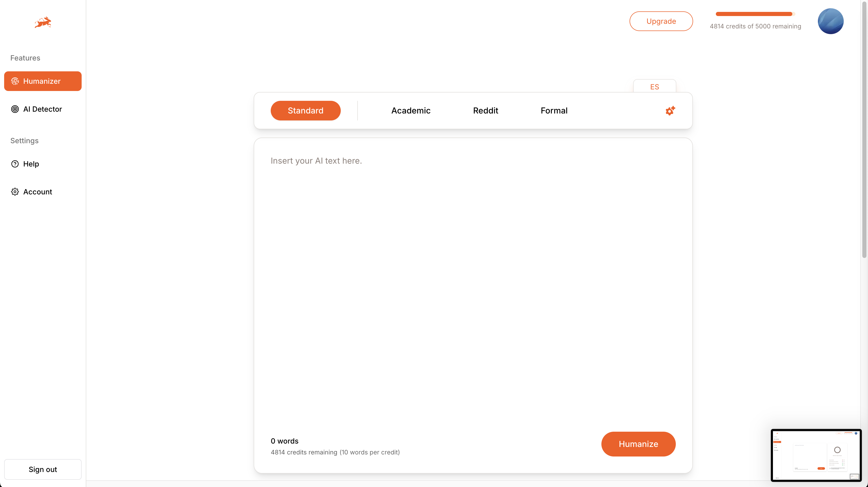Choose the Reddit writing style
The height and width of the screenshot is (487, 868).
pyautogui.click(x=485, y=111)
